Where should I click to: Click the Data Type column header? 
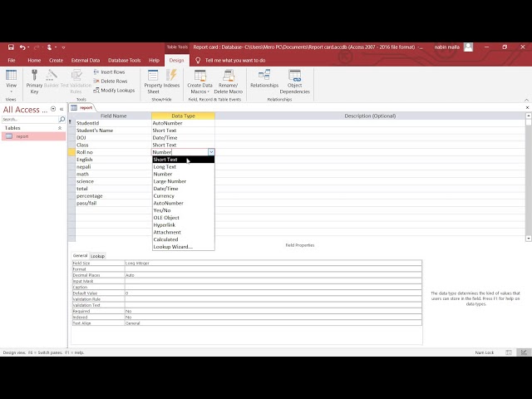(x=183, y=116)
